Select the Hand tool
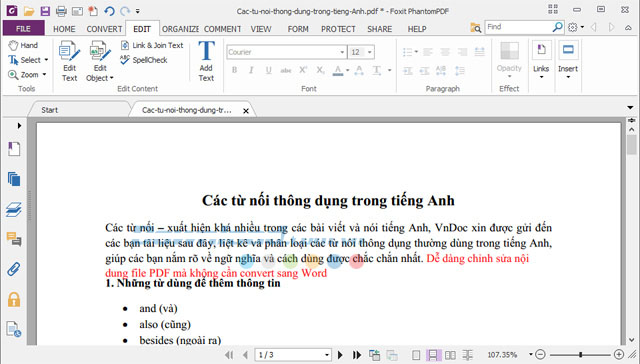 click(23, 45)
